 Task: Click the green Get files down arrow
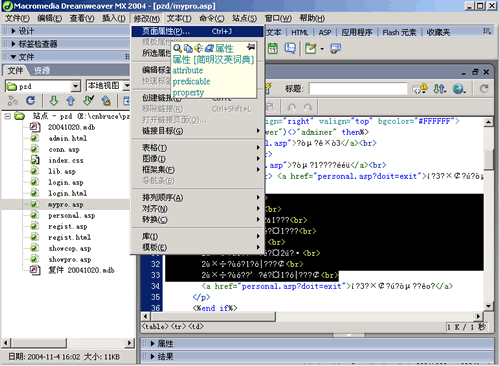tap(54, 100)
